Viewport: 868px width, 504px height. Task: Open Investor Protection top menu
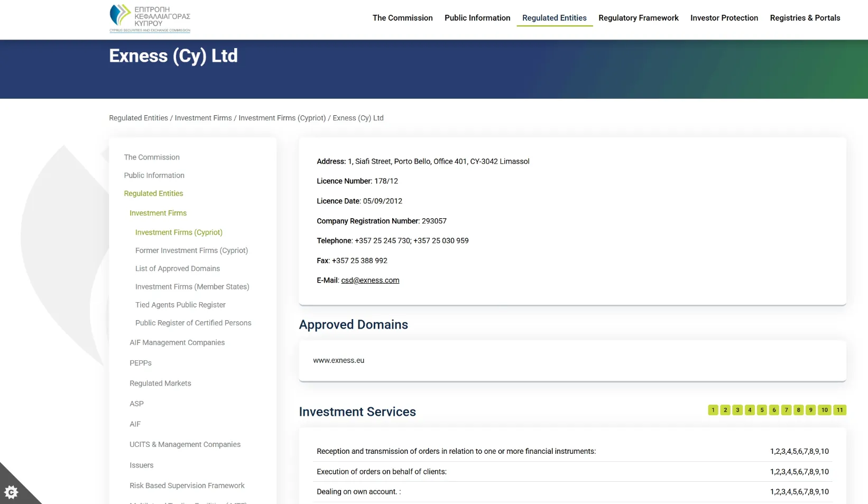724,18
